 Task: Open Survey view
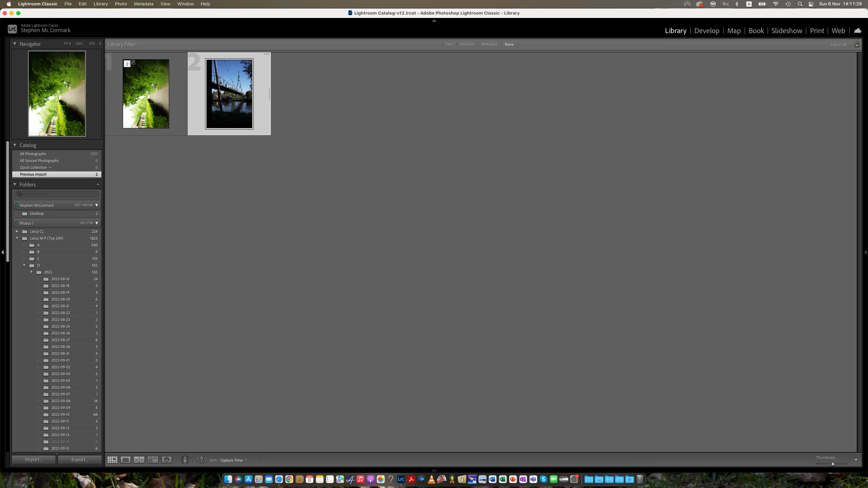[153, 460]
